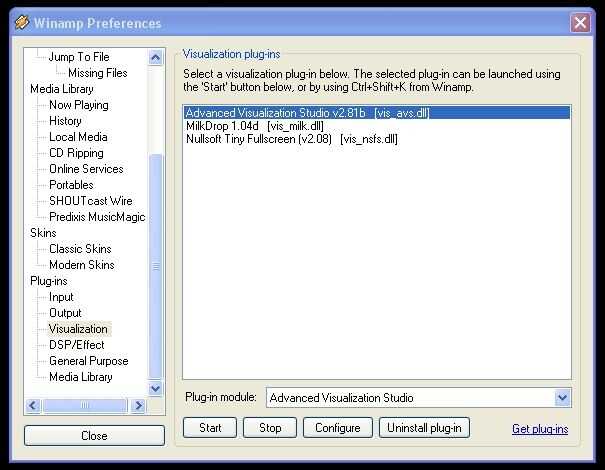Select Local Media in the tree

(x=78, y=137)
